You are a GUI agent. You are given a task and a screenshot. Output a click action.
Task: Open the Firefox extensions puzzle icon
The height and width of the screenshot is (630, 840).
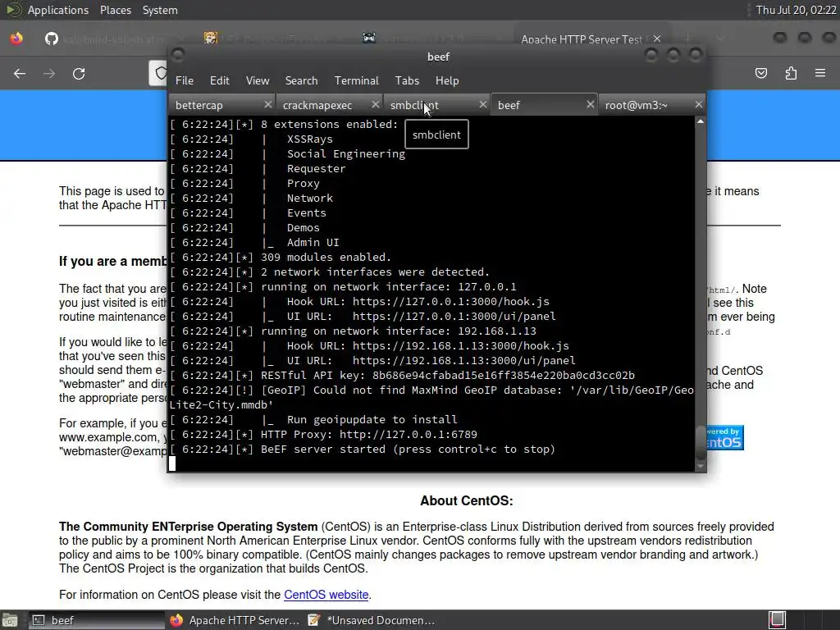tap(791, 73)
